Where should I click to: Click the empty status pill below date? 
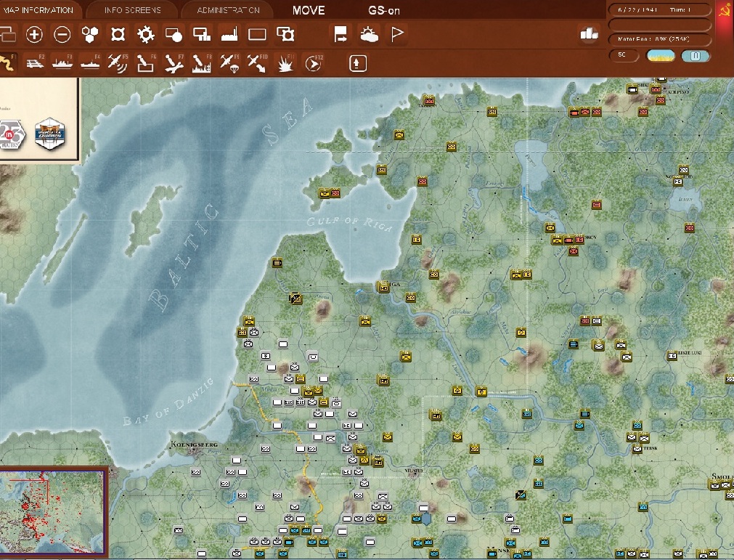tap(659, 25)
